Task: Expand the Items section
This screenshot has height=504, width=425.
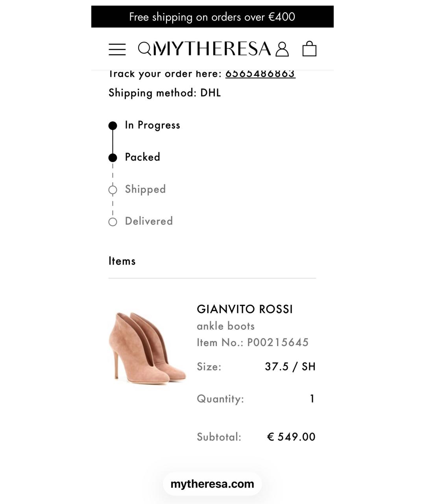Action: pos(122,261)
